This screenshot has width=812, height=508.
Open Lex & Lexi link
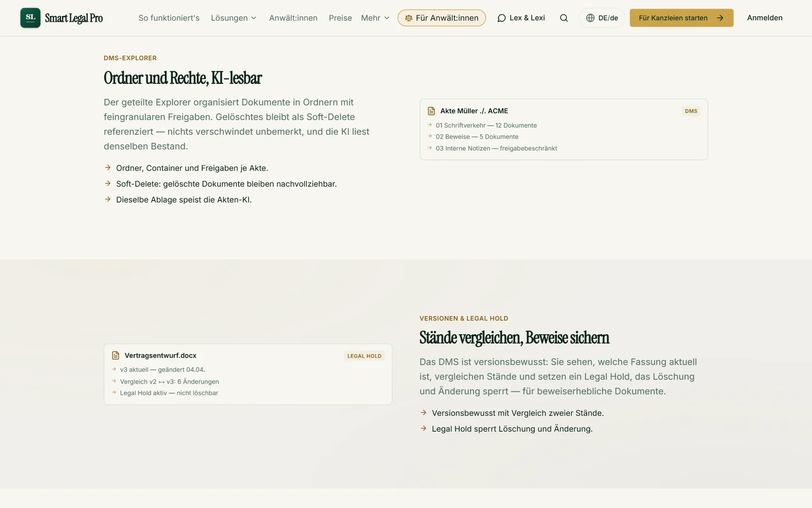coord(521,18)
